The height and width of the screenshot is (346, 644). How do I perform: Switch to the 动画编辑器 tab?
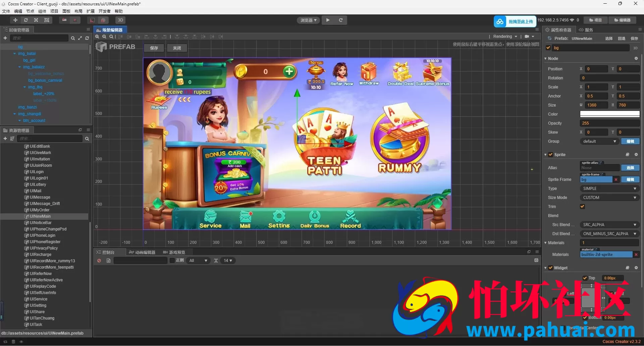tap(143, 252)
